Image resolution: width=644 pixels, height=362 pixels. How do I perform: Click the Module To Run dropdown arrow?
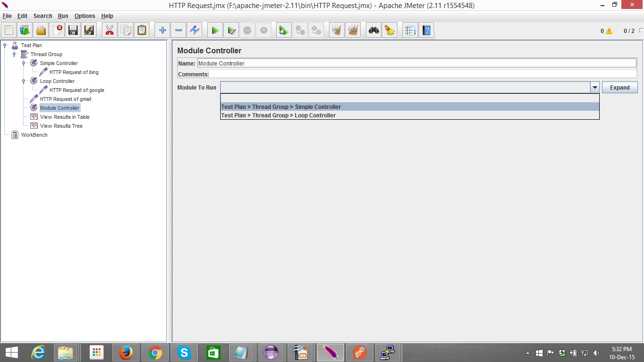(594, 87)
